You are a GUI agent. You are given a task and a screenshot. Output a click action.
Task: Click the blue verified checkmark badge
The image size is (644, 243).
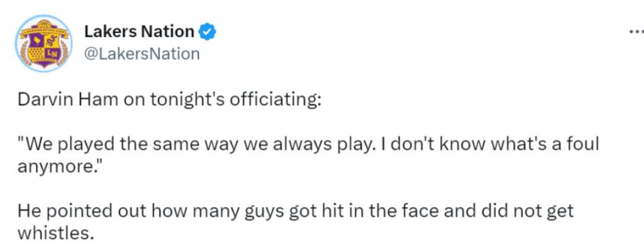(x=208, y=31)
